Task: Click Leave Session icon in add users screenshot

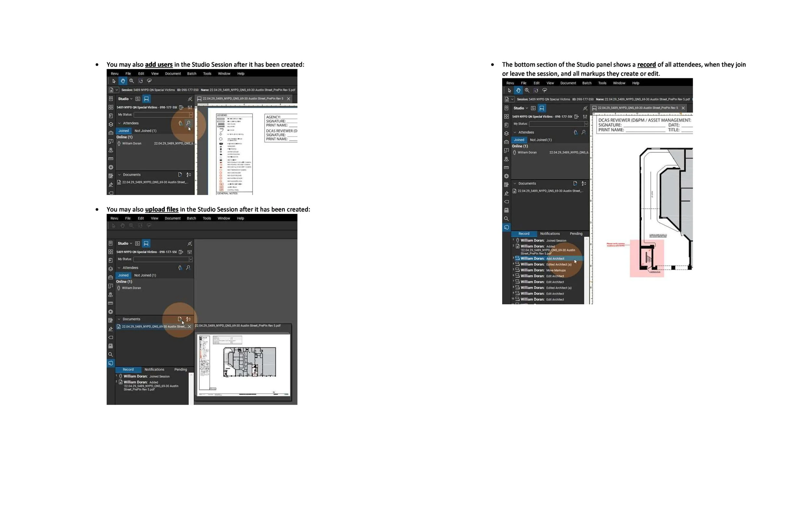Action: coord(181,107)
